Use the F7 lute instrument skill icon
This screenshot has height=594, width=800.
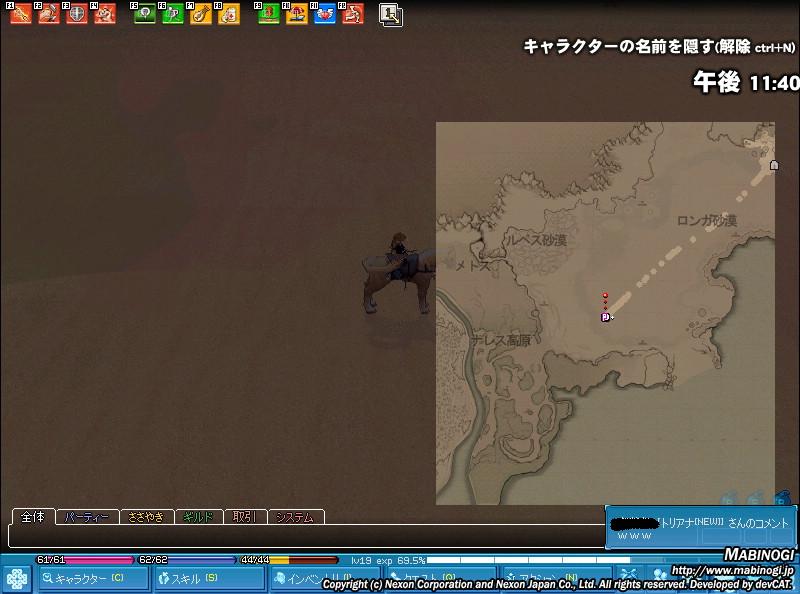201,14
